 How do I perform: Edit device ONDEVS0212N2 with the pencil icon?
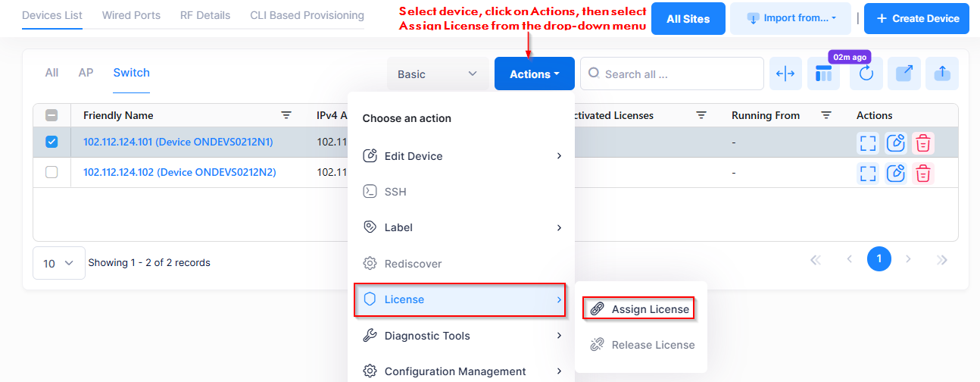coord(896,173)
